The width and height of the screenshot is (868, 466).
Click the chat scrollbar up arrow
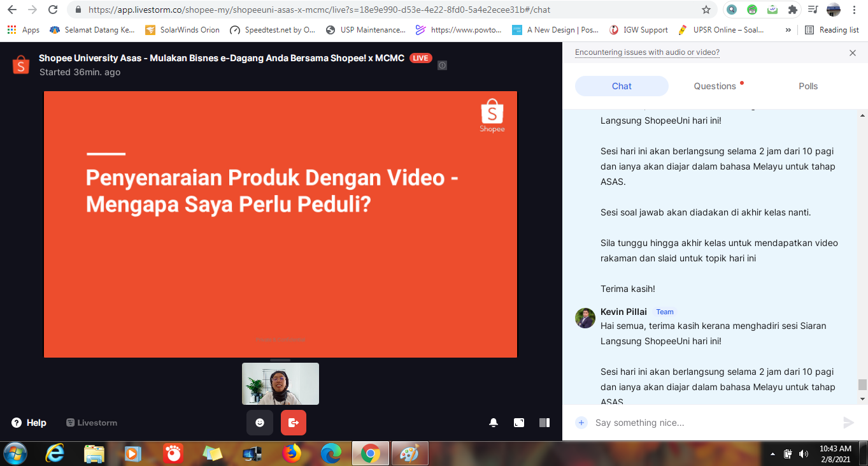863,115
